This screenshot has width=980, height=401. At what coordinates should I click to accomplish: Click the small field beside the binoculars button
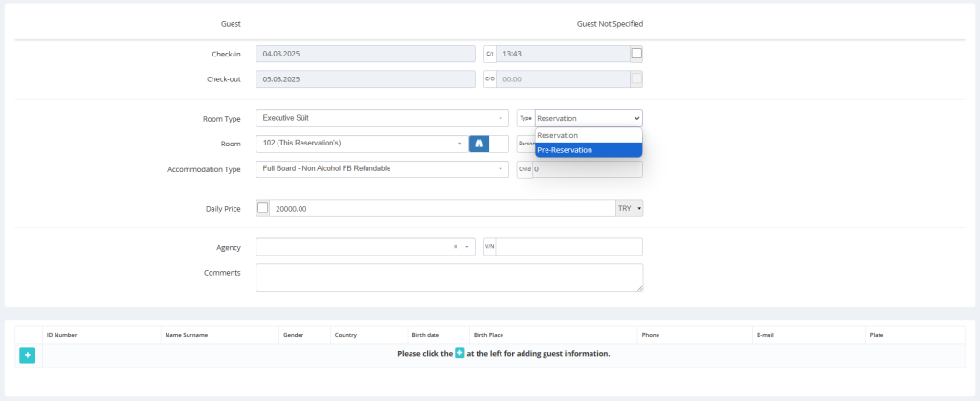499,144
